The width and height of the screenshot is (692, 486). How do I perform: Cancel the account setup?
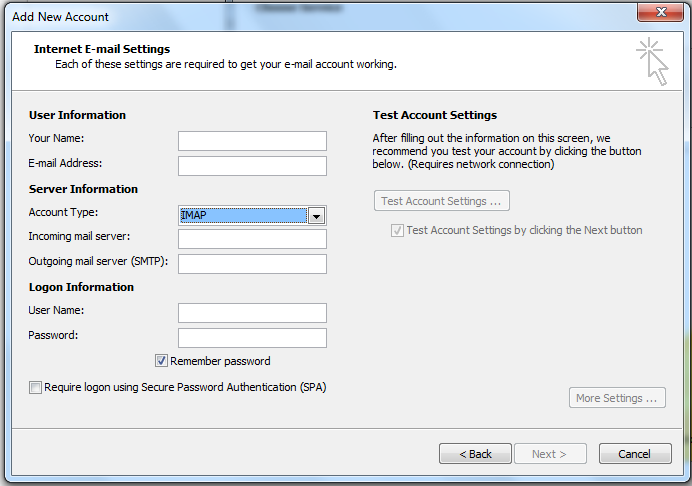pyautogui.click(x=634, y=454)
